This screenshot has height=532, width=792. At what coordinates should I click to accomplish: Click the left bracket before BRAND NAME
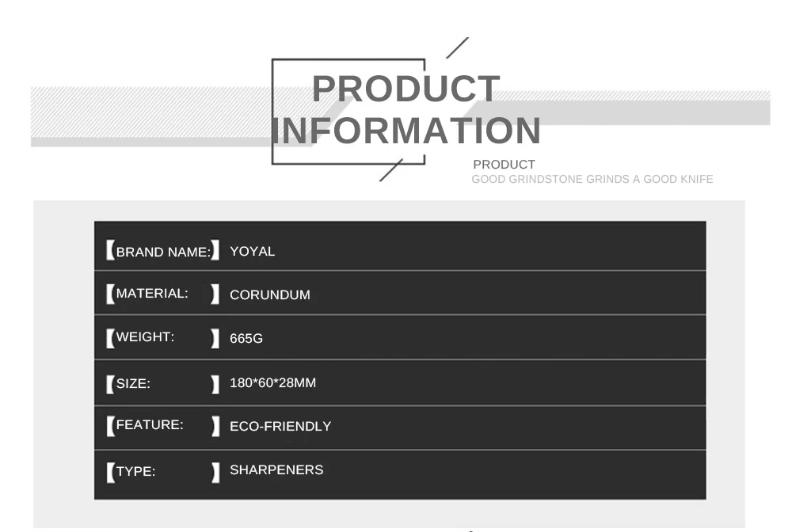click(x=110, y=250)
